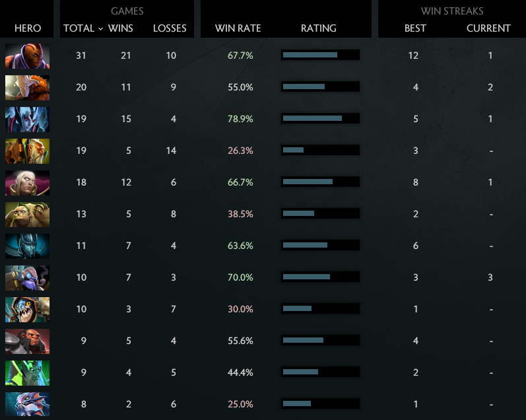Sort by WIN RATE column header
This screenshot has width=526, height=420.
pos(238,28)
